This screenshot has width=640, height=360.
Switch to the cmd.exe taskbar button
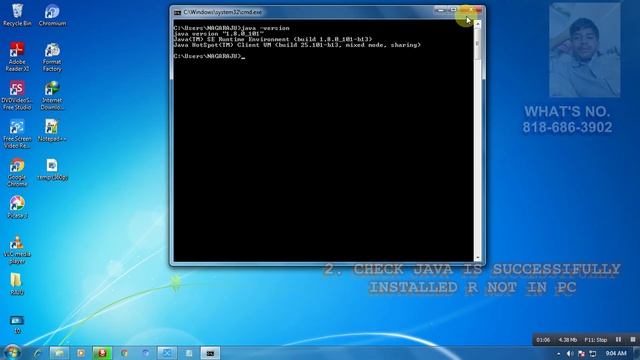point(210,353)
